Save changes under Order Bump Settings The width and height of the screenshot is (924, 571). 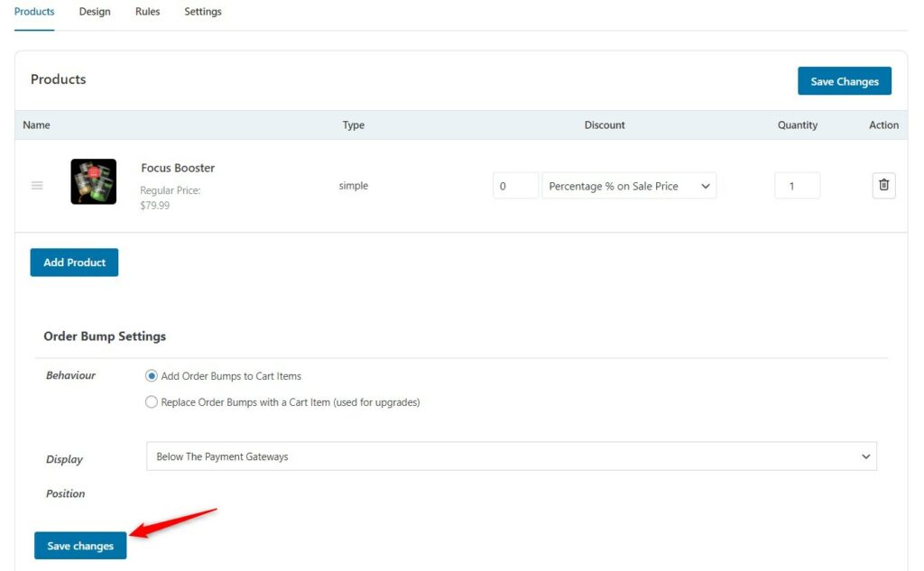80,546
